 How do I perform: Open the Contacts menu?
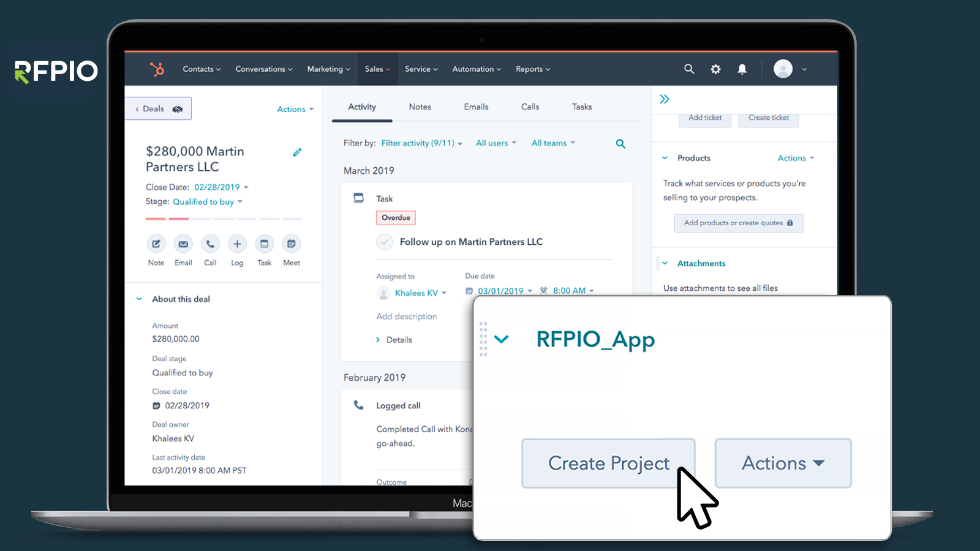[202, 69]
